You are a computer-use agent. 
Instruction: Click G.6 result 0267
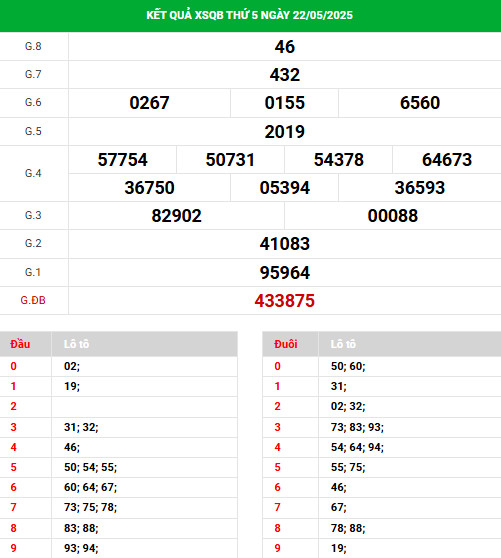click(149, 103)
